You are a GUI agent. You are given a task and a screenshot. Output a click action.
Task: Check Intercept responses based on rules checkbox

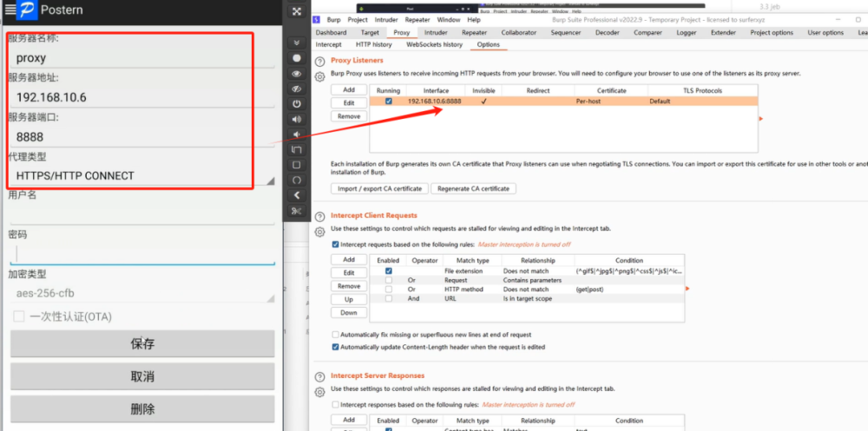point(335,404)
